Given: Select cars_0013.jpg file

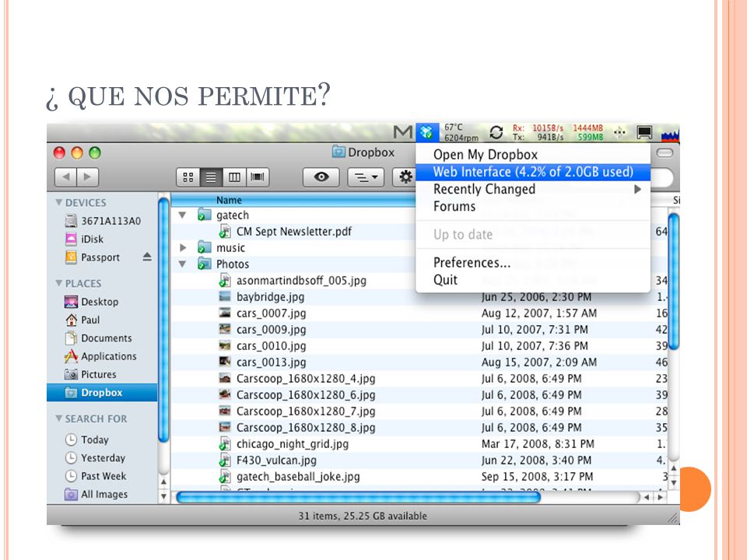Looking at the screenshot, I should coord(419,362).
